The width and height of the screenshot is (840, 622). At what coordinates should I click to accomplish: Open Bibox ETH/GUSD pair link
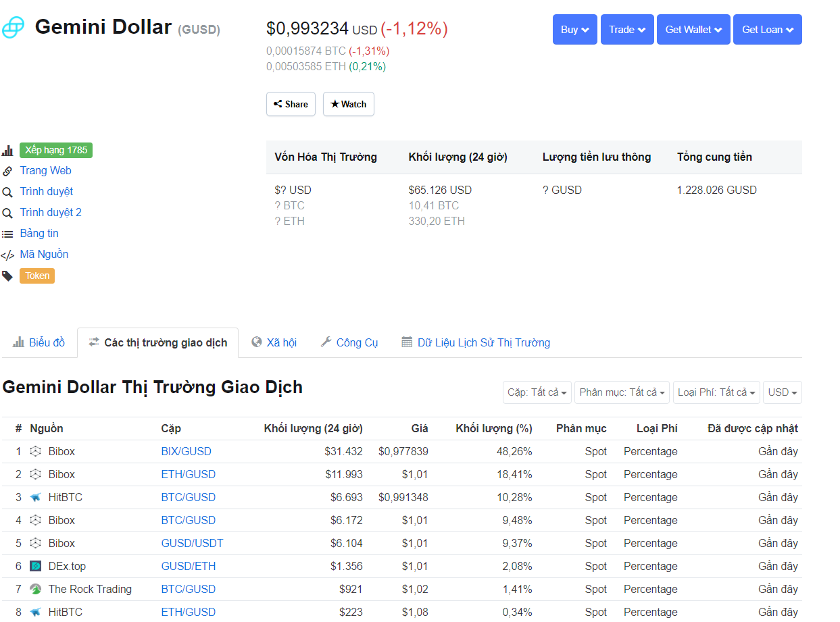click(x=189, y=474)
